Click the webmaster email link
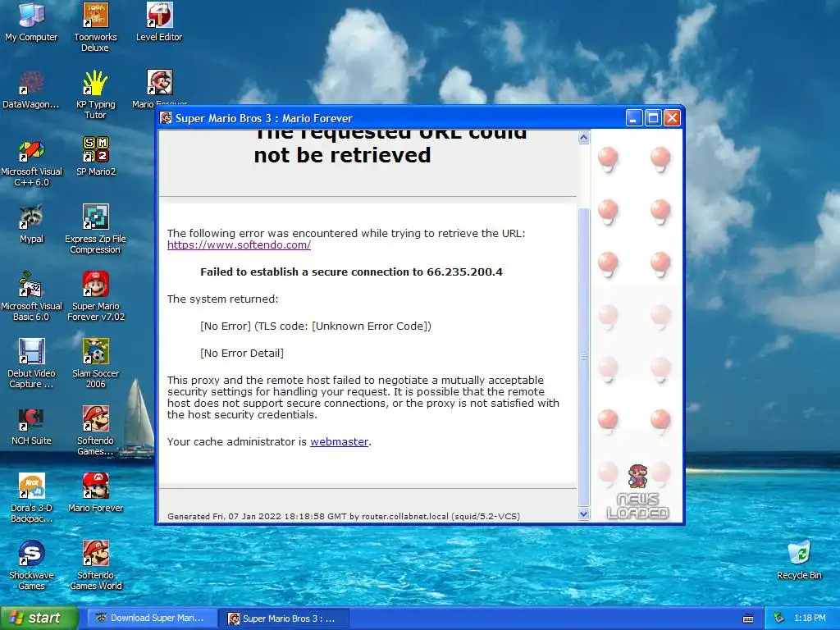The width and height of the screenshot is (840, 630). coord(339,442)
